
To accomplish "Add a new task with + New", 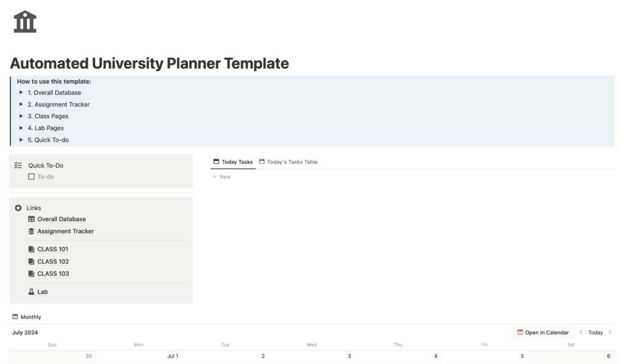I will 221,177.
